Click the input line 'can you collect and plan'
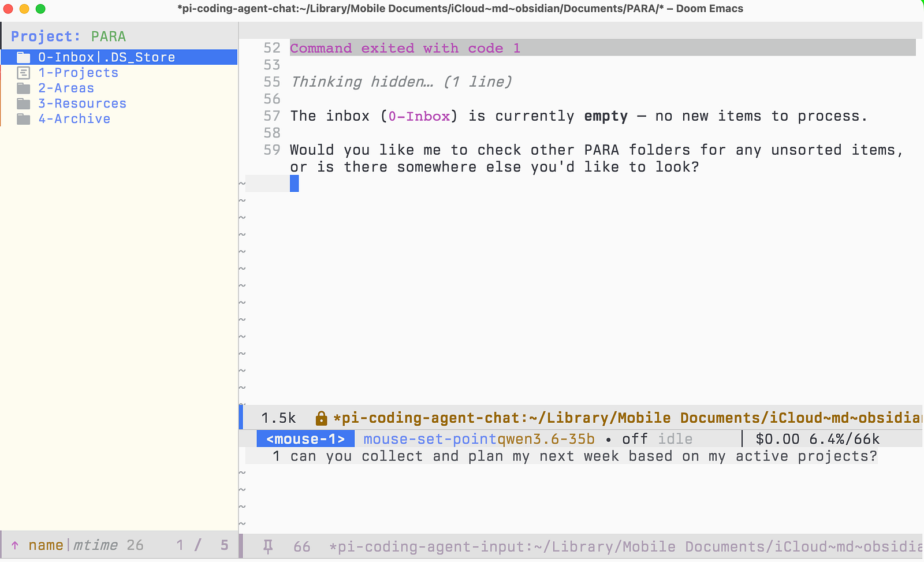This screenshot has height=562, width=924. (583, 456)
